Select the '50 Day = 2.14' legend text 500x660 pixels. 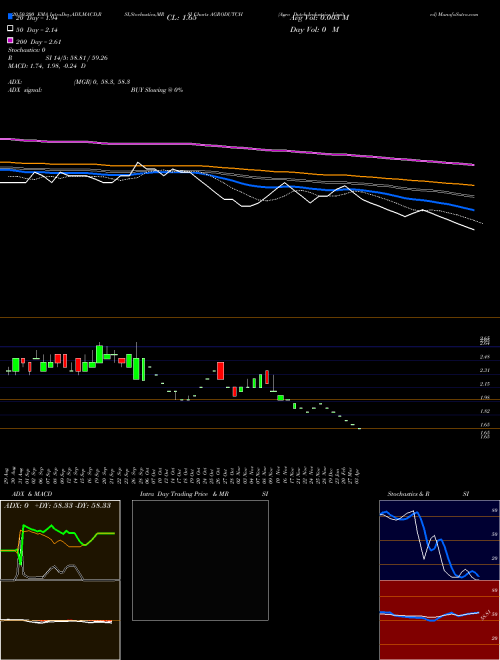[x=37, y=30]
